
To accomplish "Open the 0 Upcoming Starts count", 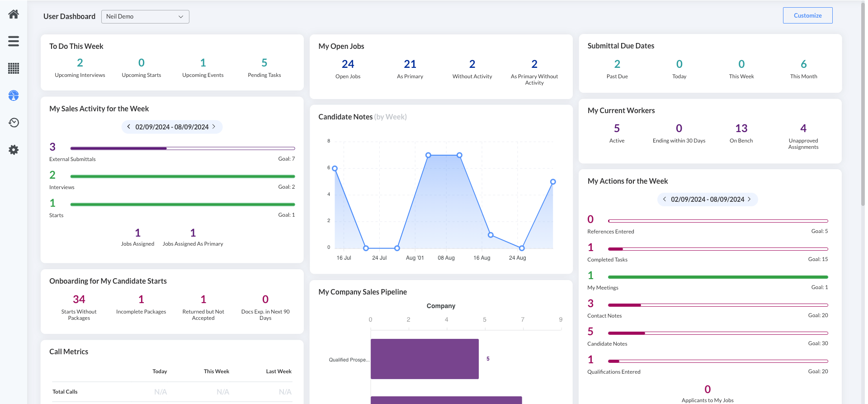I will pyautogui.click(x=142, y=63).
